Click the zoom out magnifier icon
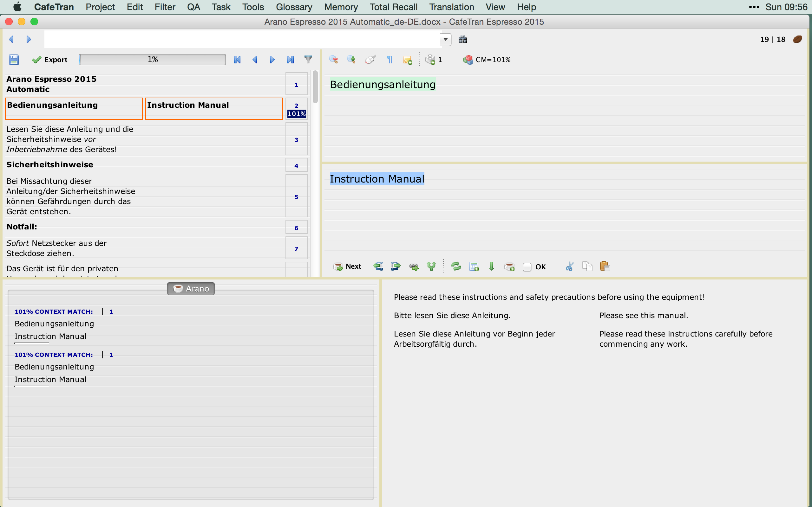This screenshot has width=812, height=507. [334, 60]
